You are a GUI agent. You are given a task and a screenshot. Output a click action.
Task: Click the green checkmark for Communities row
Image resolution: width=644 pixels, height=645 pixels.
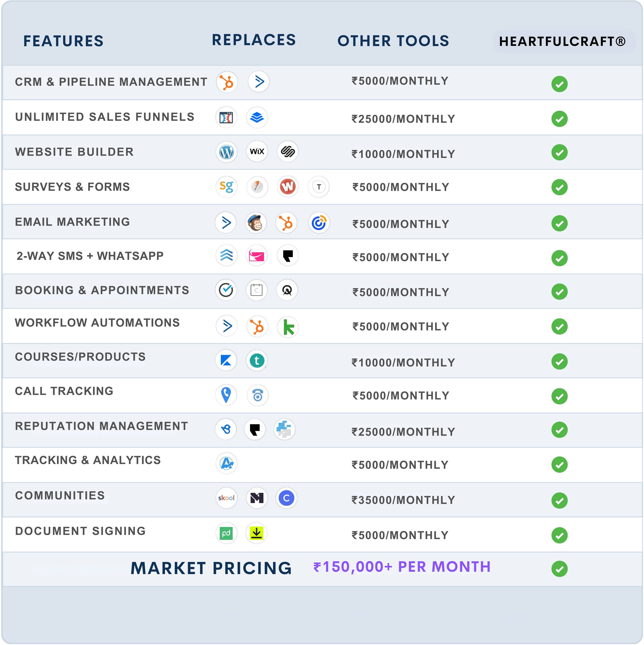click(559, 500)
